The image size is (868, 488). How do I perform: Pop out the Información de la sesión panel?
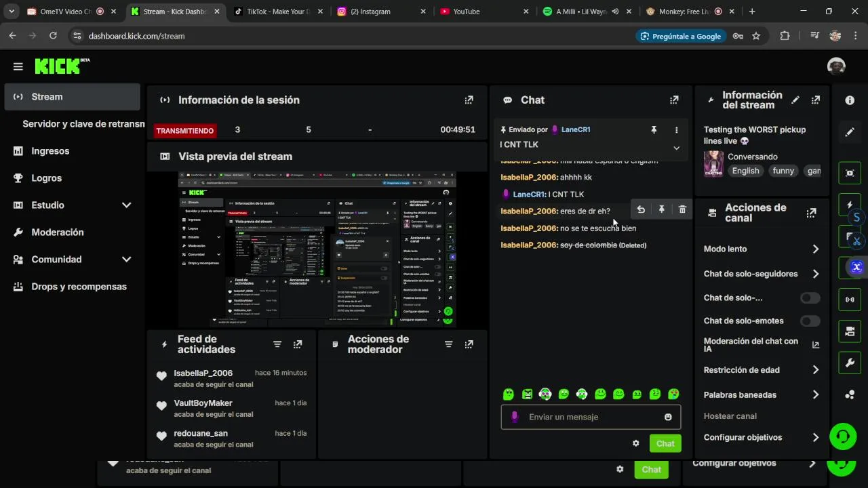(469, 100)
